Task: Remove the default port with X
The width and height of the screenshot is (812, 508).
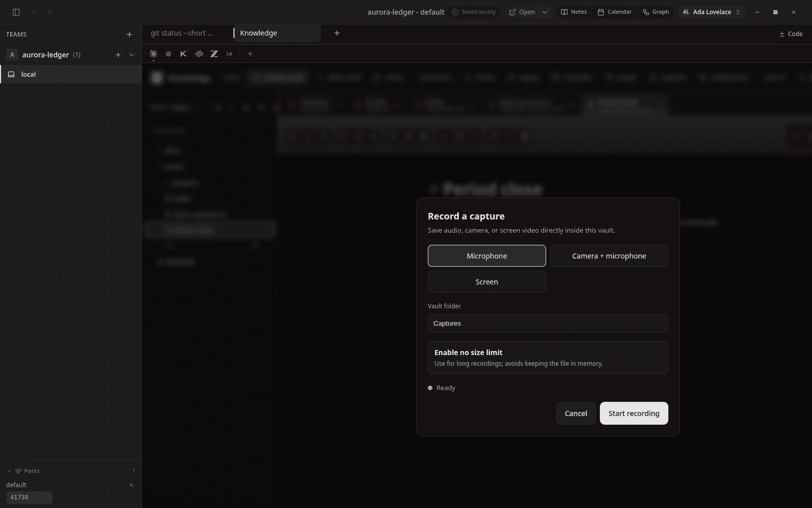Action: point(131,485)
